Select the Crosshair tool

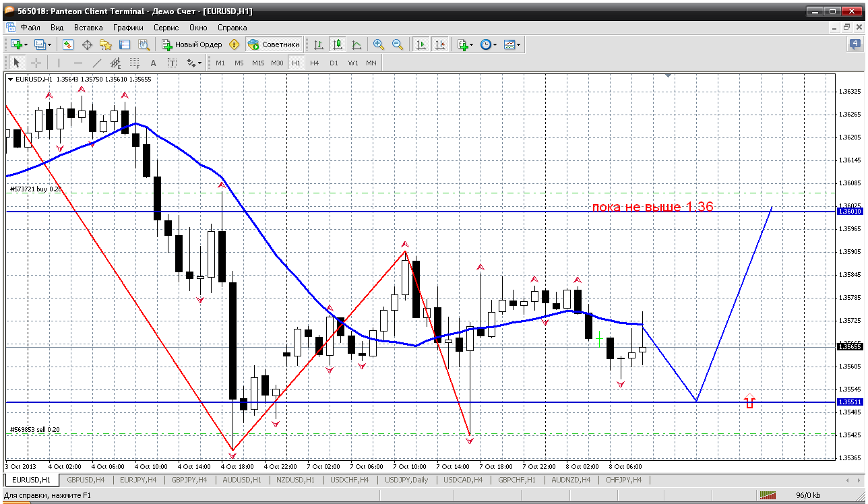[36, 63]
